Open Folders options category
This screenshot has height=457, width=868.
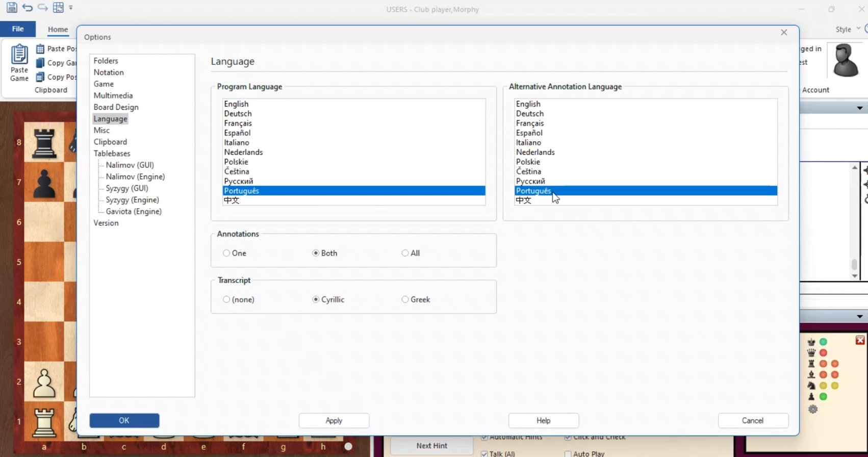(106, 61)
